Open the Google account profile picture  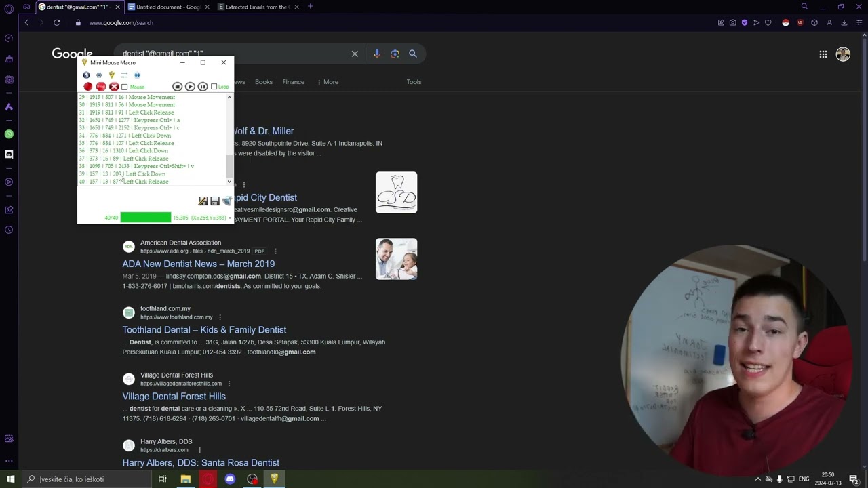[x=843, y=54]
